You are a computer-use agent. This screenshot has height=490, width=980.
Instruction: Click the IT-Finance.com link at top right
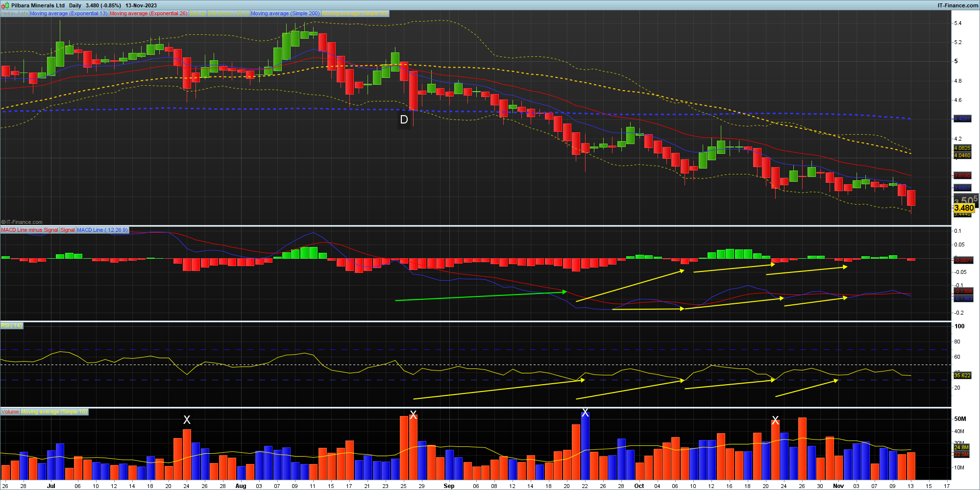[957, 5]
